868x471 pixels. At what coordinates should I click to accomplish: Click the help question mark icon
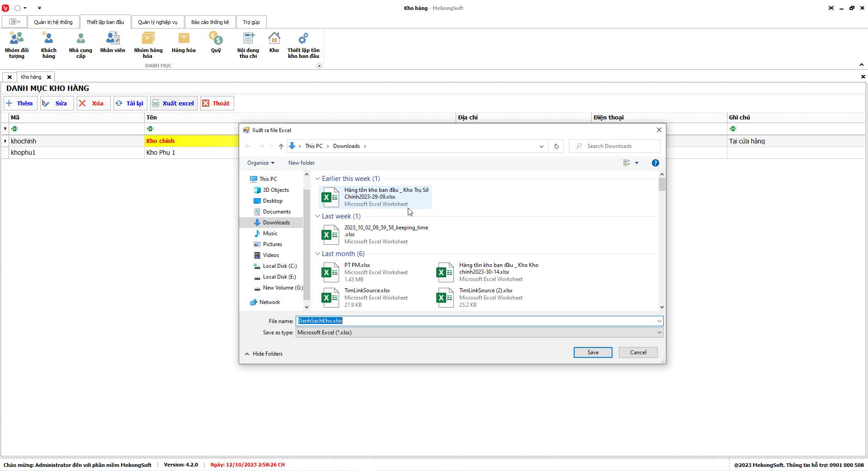(x=655, y=163)
